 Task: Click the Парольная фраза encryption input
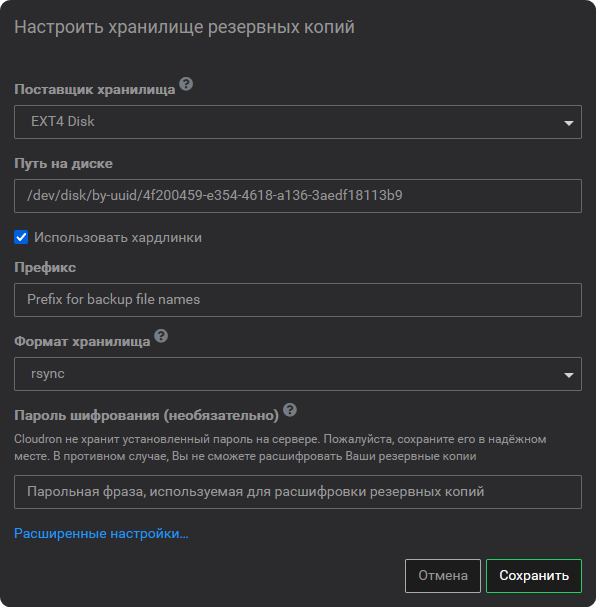click(298, 492)
